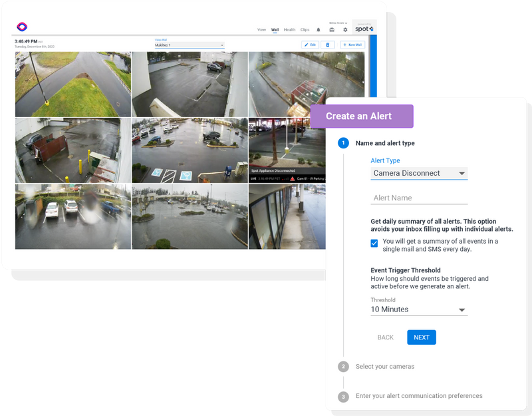532x416 pixels.
Task: Click the trash icon to delete the video wall
Action: 328,45
